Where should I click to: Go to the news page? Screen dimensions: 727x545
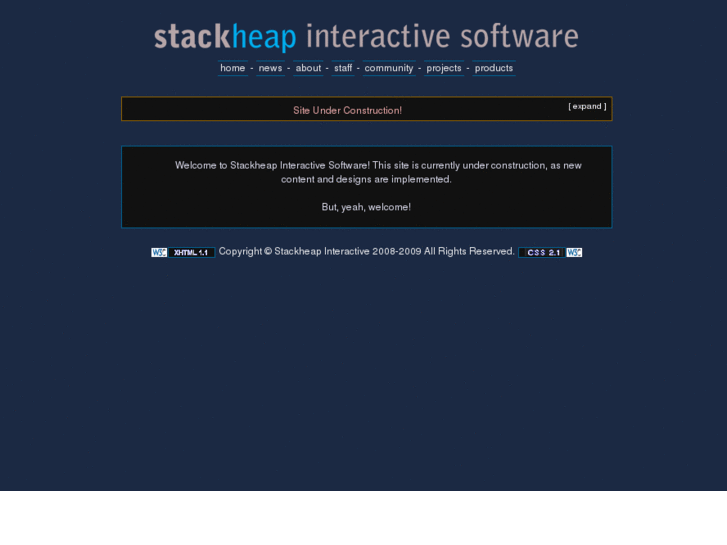click(x=270, y=68)
